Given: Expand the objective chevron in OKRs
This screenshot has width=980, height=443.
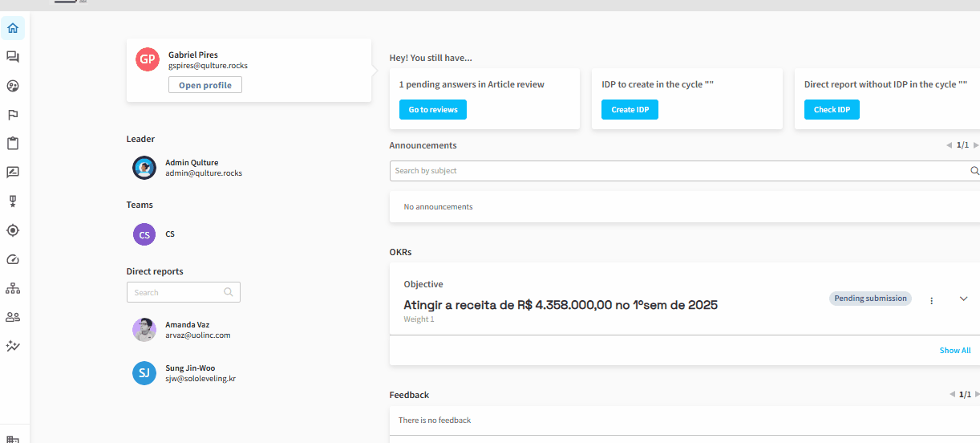Looking at the screenshot, I should pos(963,299).
